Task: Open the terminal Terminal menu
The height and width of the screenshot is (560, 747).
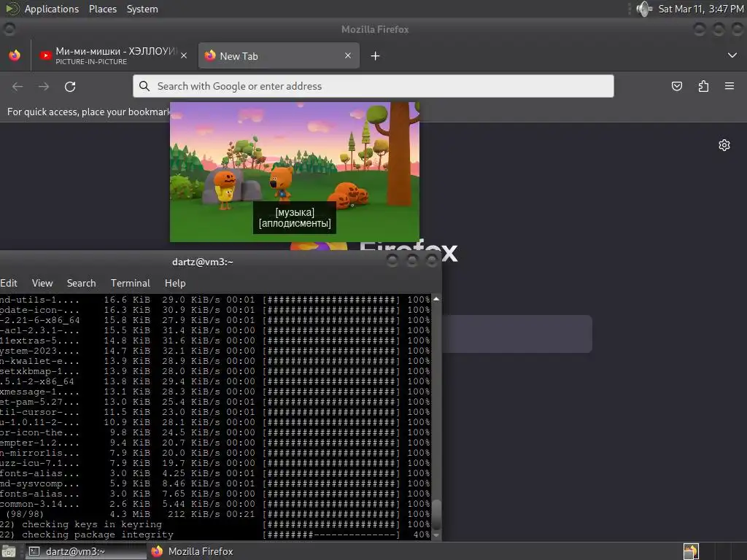Action: click(x=131, y=283)
